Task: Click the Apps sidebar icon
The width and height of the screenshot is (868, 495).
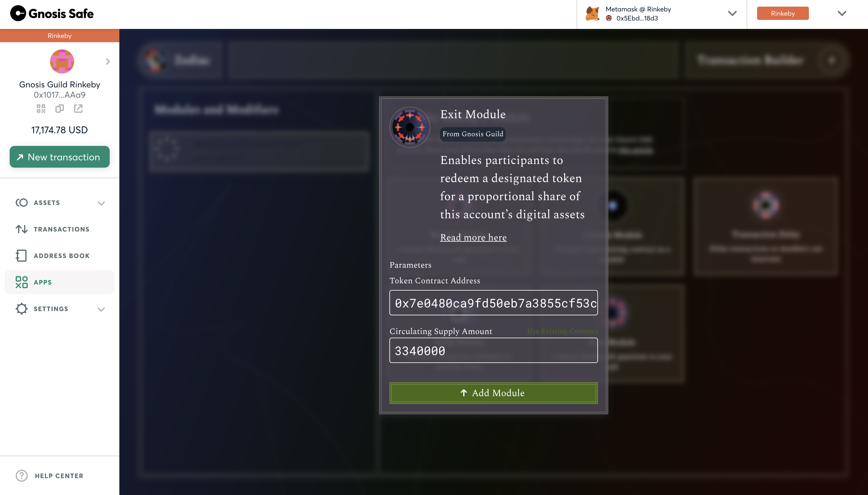Action: [x=21, y=282]
